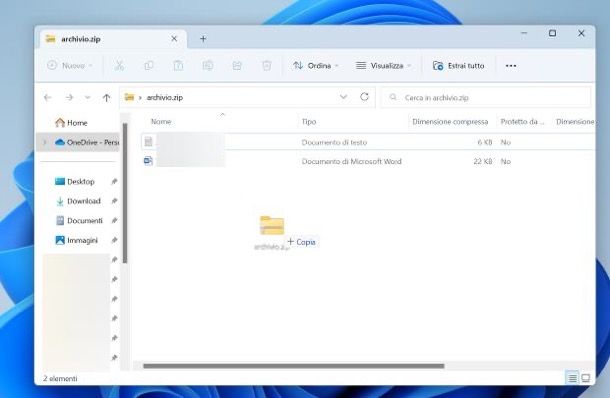Click archivio.zip in the address path
Viewport: 610px width, 398px height.
(x=165, y=97)
